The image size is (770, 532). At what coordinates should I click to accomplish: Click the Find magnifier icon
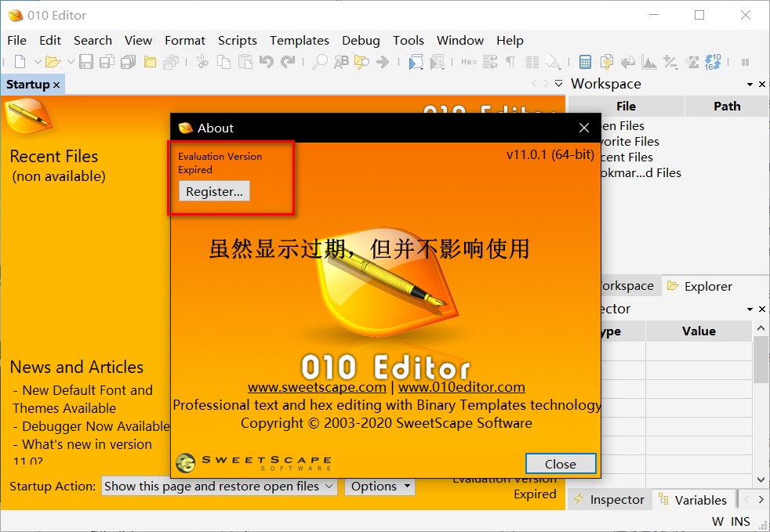[320, 62]
